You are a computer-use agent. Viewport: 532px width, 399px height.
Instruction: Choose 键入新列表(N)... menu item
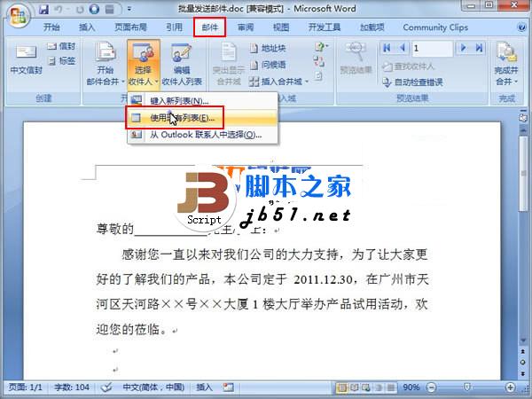click(x=203, y=101)
